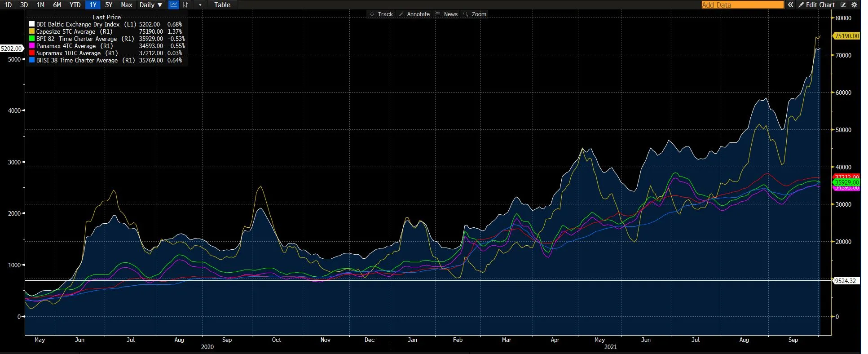Screen dimensions: 868x354
Task: Open the Table view
Action: 222,5
